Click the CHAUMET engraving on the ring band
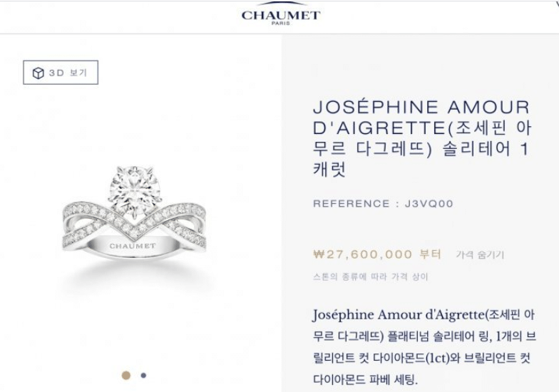559x392 pixels. click(133, 246)
